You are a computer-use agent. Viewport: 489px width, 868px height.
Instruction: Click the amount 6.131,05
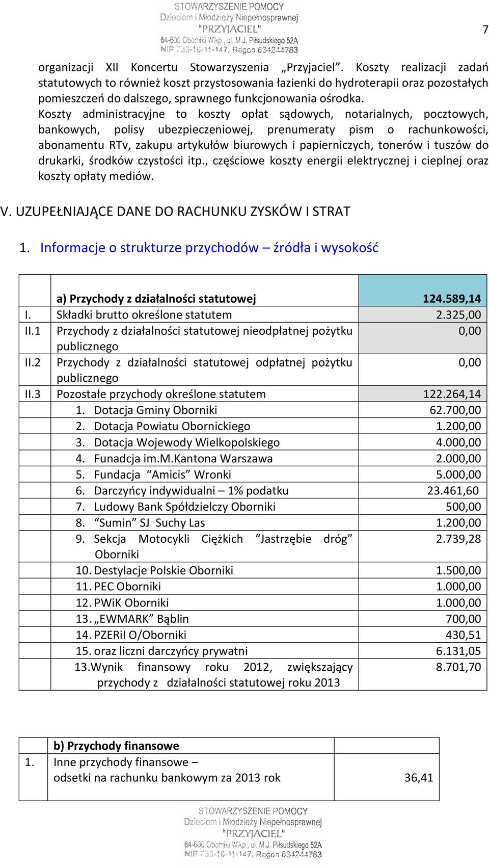[x=458, y=651]
